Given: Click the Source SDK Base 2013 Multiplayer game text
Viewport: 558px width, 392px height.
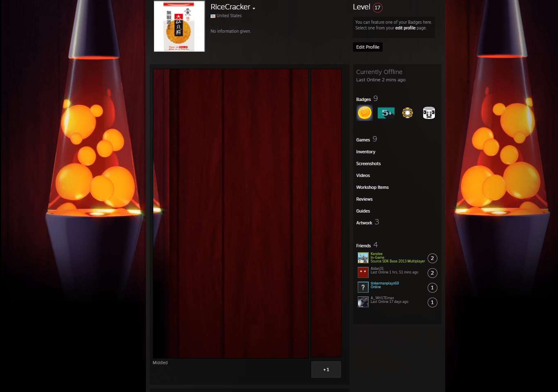Looking at the screenshot, I should (398, 261).
